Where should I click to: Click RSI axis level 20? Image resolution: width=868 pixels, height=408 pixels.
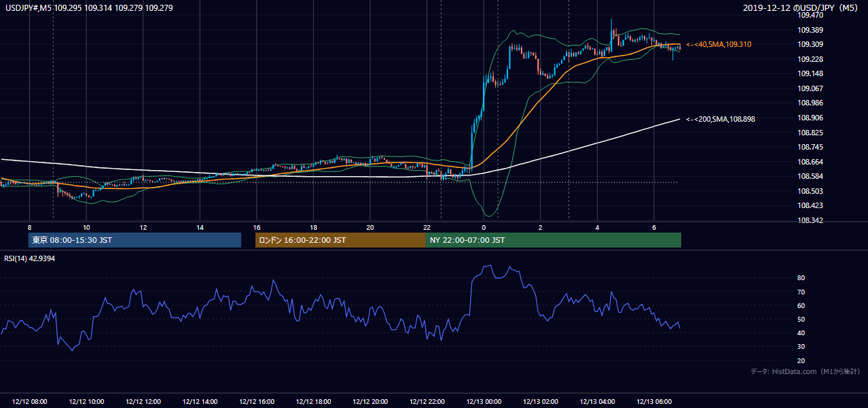tap(801, 360)
